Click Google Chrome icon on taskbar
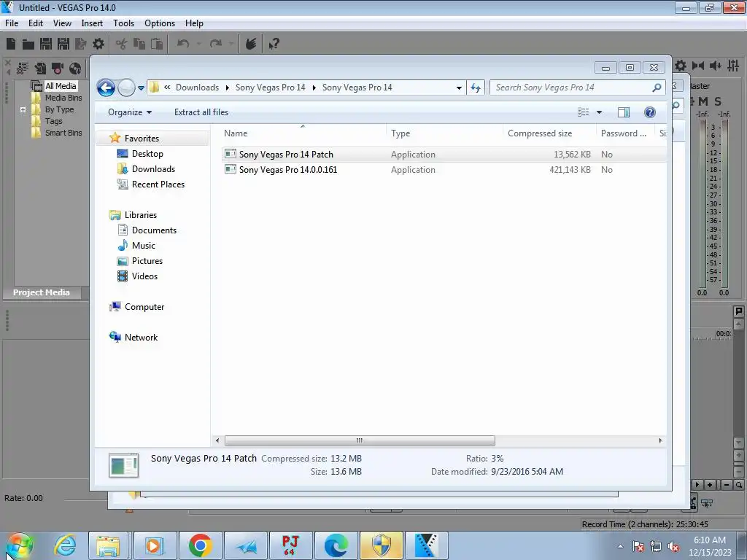This screenshot has width=747, height=560. click(x=200, y=545)
